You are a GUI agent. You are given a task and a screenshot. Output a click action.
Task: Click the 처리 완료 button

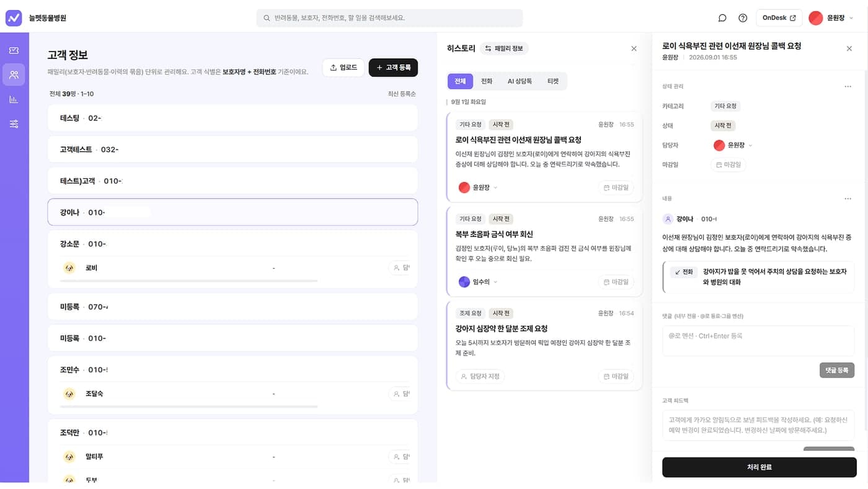(x=759, y=467)
